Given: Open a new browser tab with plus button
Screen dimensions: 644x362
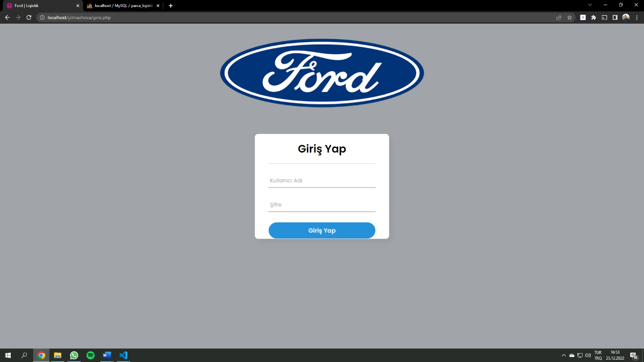Looking at the screenshot, I should (170, 6).
